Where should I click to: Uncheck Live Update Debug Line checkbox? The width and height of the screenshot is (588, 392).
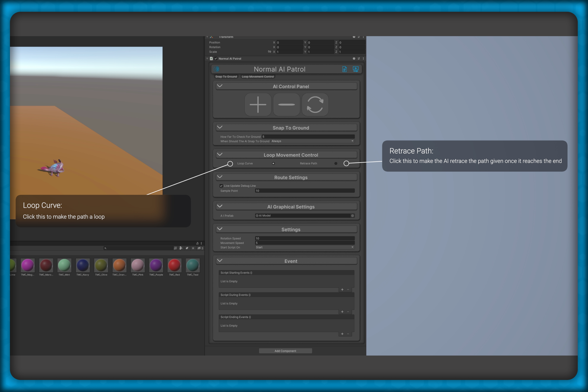click(x=221, y=186)
